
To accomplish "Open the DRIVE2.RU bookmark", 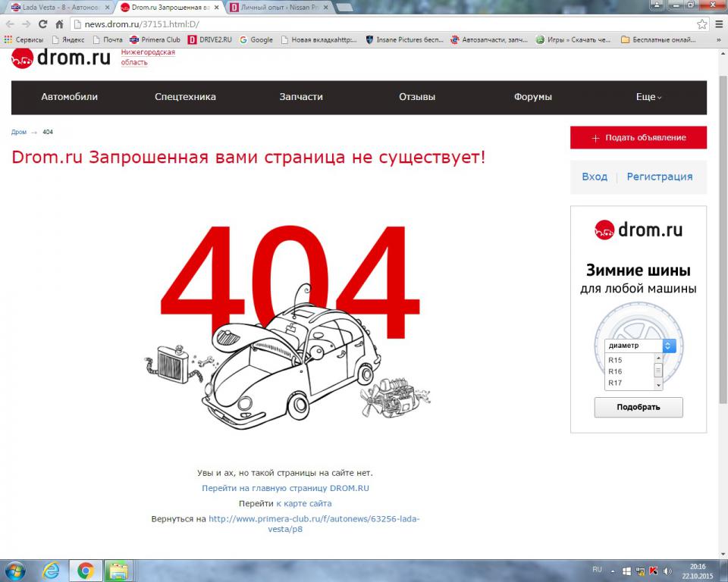I will [209, 40].
